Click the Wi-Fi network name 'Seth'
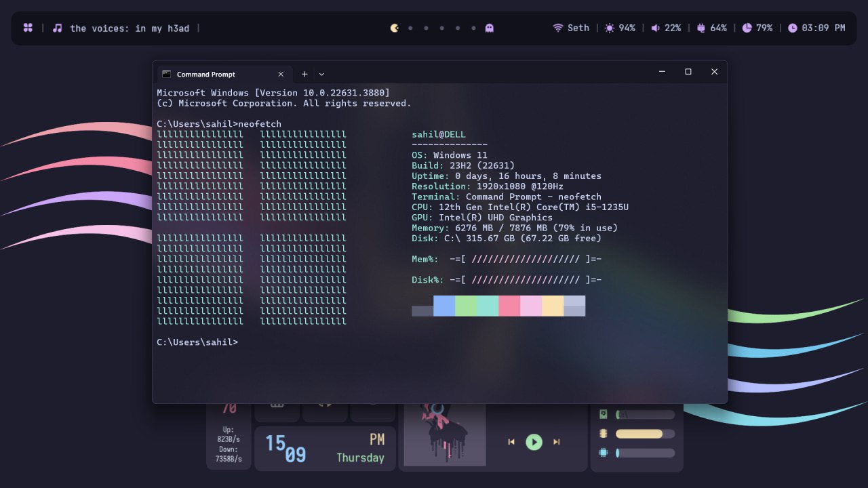Viewport: 868px width, 488px height. coord(578,28)
